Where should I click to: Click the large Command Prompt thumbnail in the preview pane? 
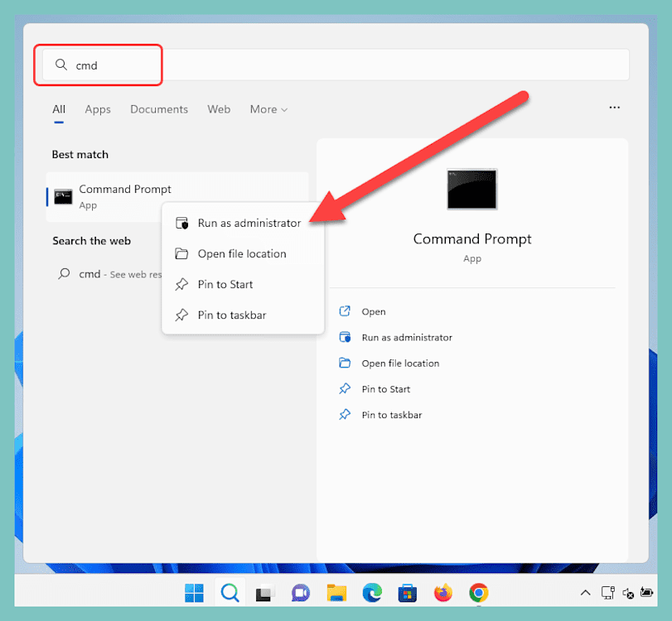pyautogui.click(x=471, y=189)
